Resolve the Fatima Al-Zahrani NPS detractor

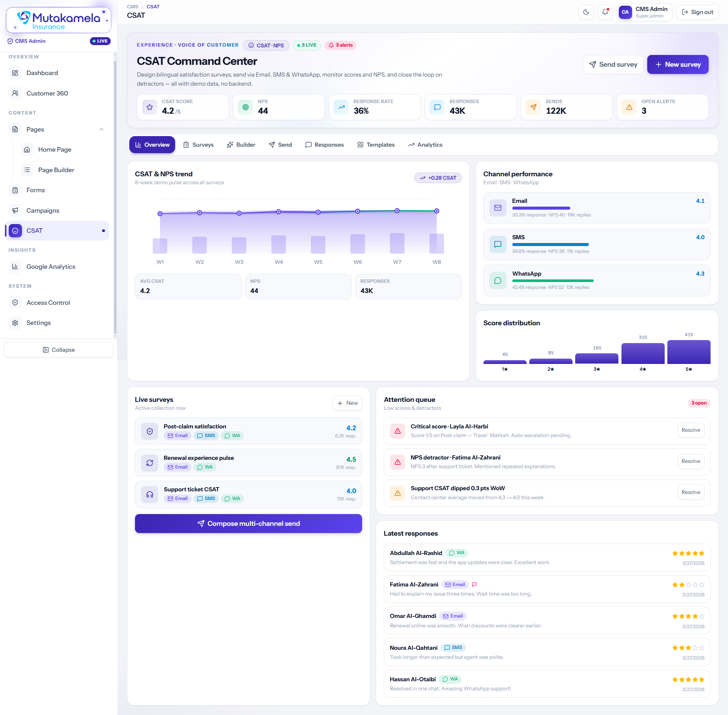[x=691, y=461]
